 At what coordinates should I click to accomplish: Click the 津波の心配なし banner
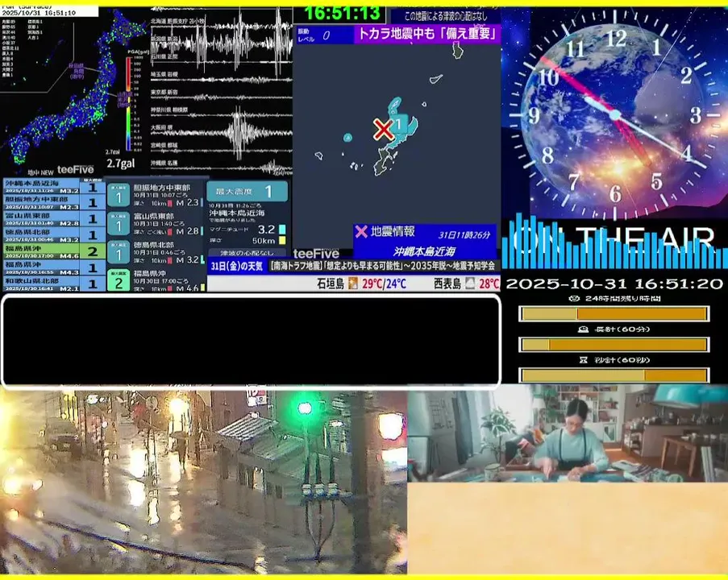coord(247,253)
